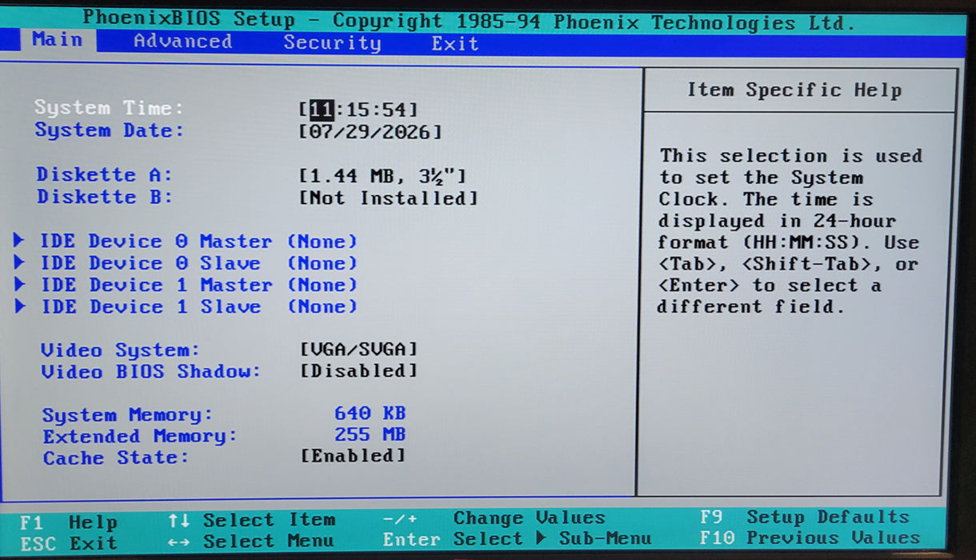Click the System Memory label
Image resolution: width=976 pixels, height=560 pixels.
127,414
